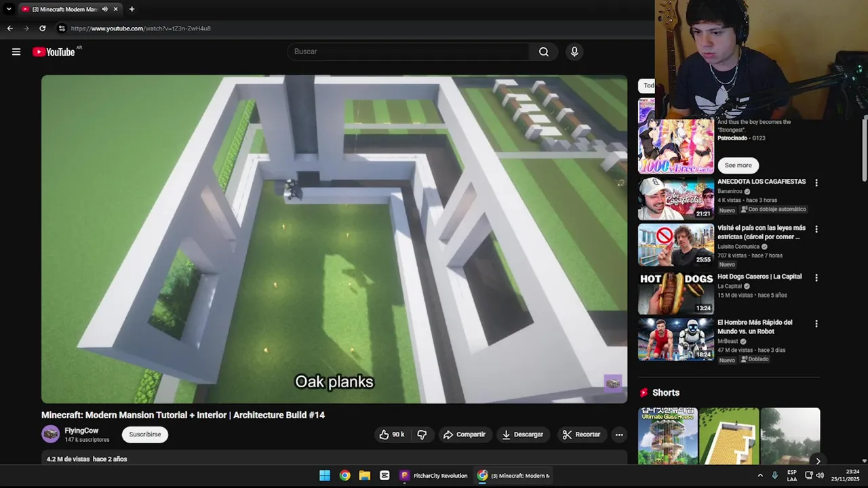Open options menu for Visité el país video
Viewport: 868px width, 488px height.
816,229
